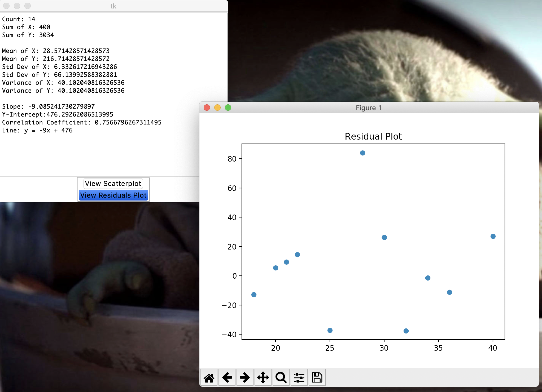Viewport: 542px width, 392px height.
Task: Click the Correlation Coefficient text line
Action: (82, 122)
